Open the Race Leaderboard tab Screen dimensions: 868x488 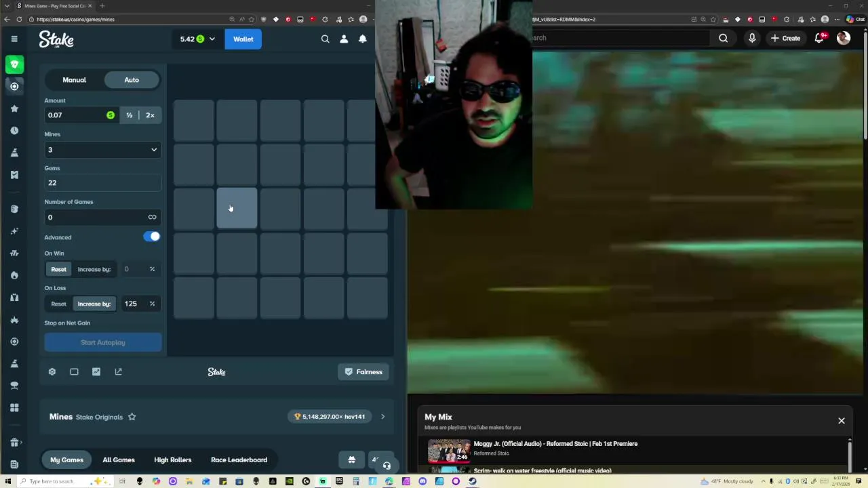pyautogui.click(x=239, y=460)
